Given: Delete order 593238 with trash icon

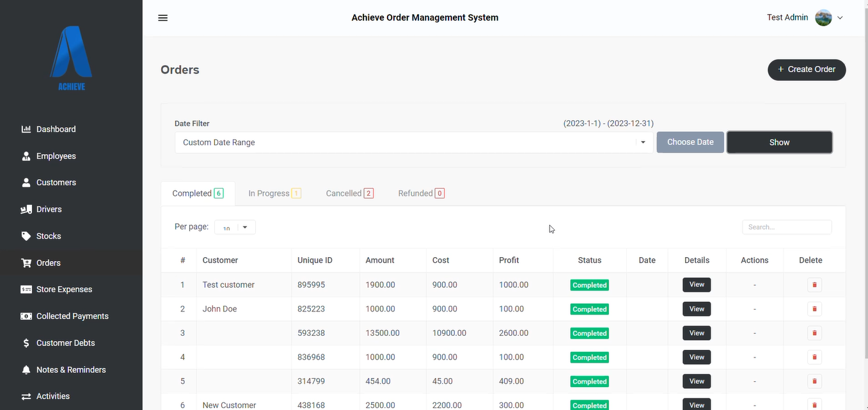Looking at the screenshot, I should coord(814,333).
